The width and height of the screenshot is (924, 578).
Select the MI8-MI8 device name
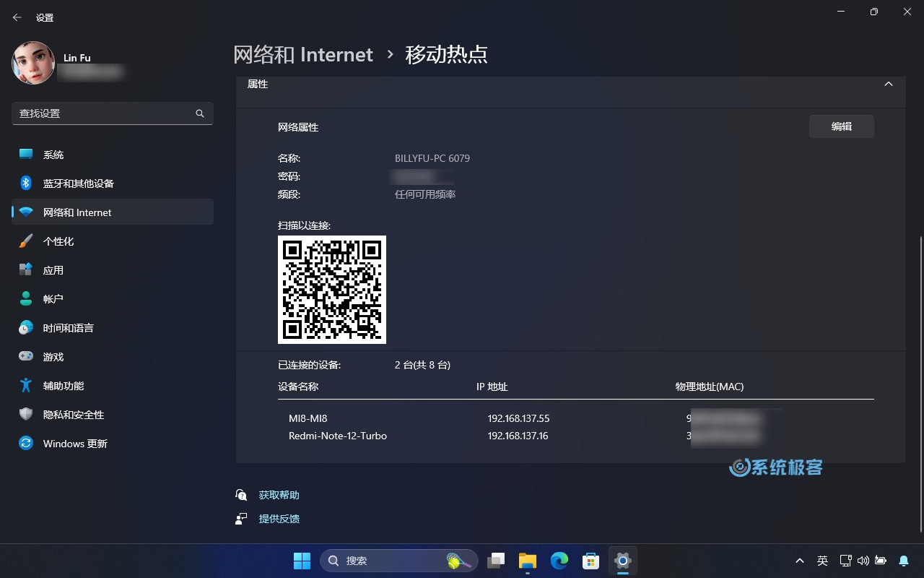308,418
